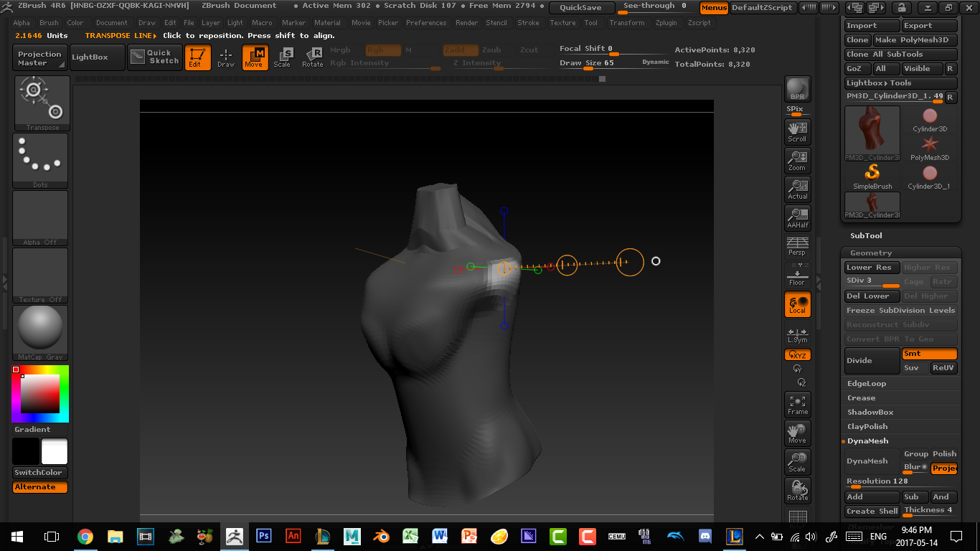This screenshot has height=551, width=980.
Task: Switch to the Rotate transpose mode
Action: point(312,57)
